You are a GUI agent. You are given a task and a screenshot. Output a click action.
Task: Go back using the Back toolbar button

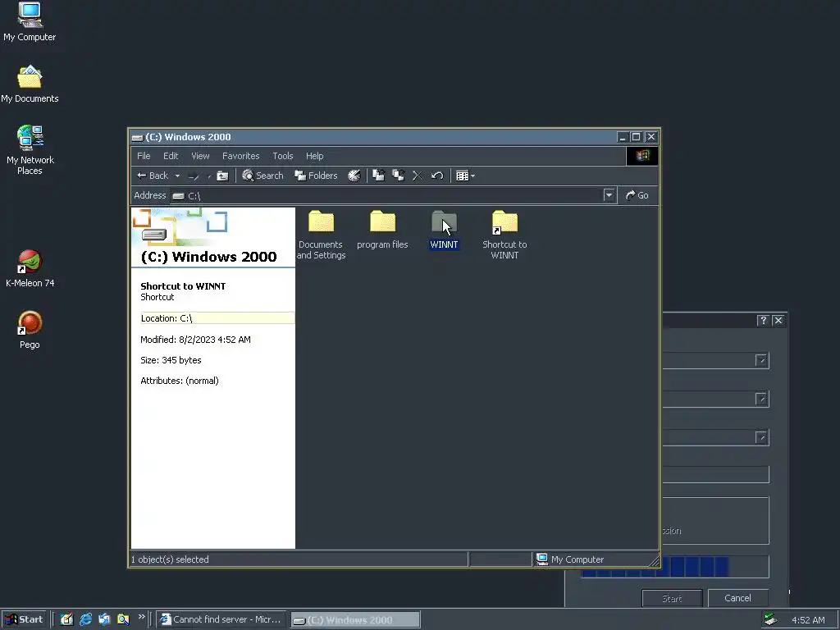[153, 176]
